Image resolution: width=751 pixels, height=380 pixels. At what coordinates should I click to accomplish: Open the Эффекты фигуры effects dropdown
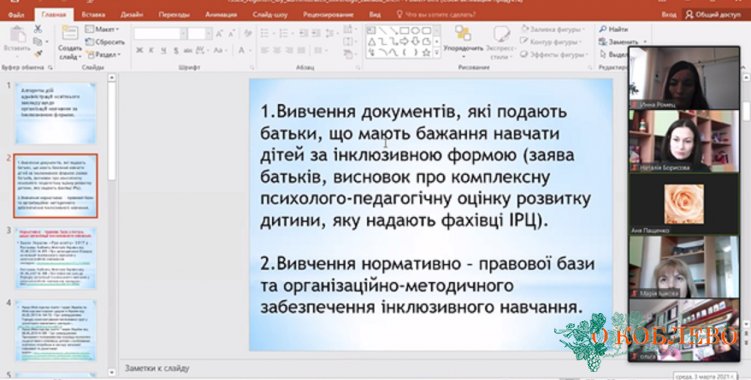[554, 55]
